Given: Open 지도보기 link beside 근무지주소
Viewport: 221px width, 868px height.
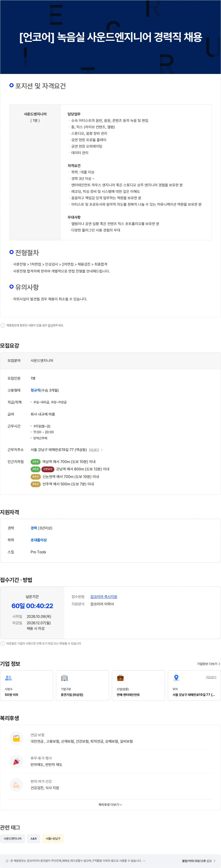Looking at the screenshot, I should click(94, 450).
